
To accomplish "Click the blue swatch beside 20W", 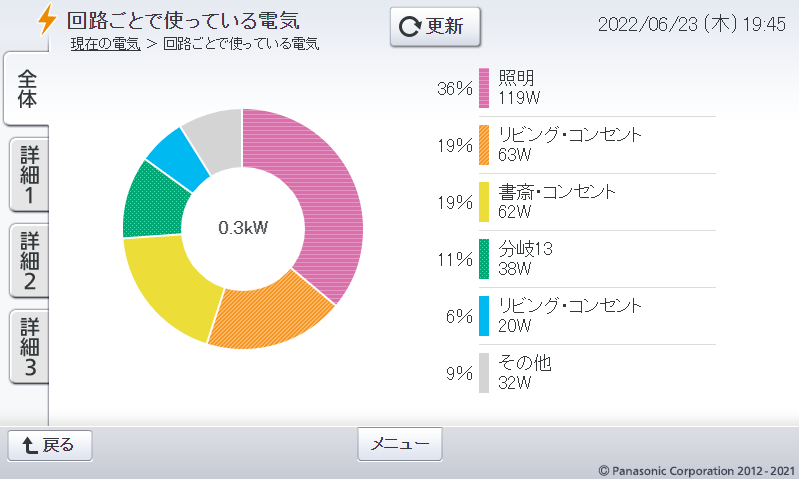I will pyautogui.click(x=484, y=316).
